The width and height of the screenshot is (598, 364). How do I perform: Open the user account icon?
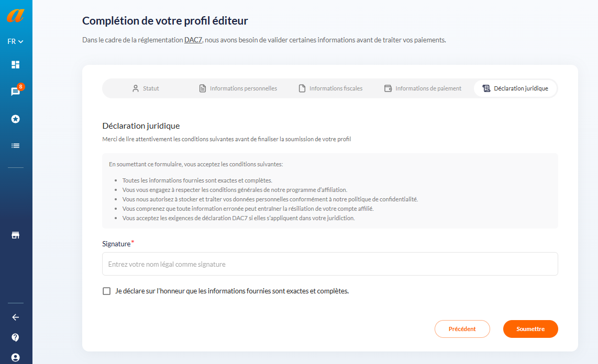tap(15, 358)
